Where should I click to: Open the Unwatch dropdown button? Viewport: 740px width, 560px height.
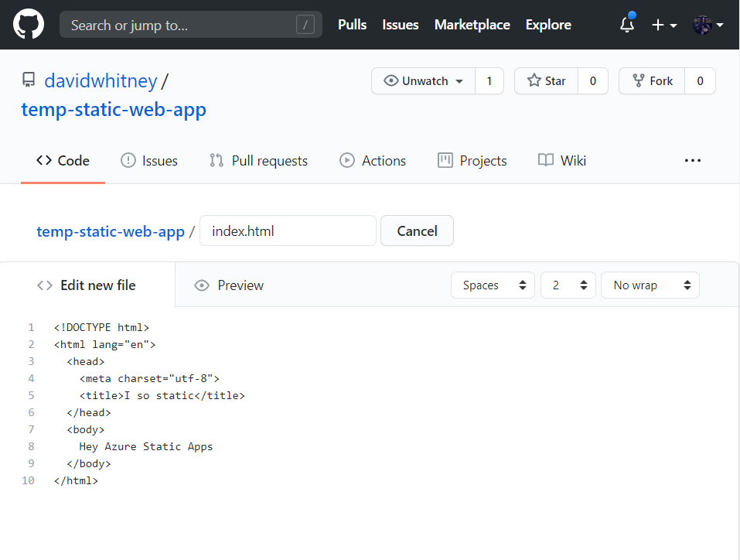(x=423, y=81)
